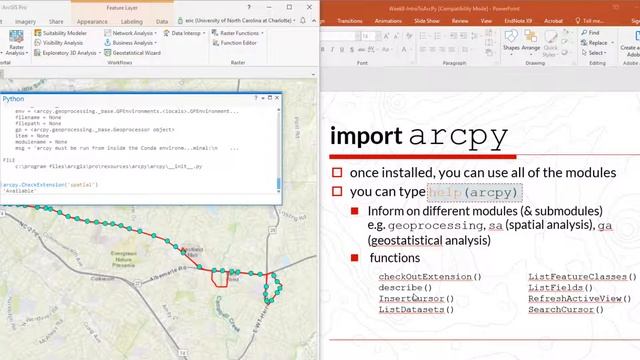Toggle strikethrough in PowerPoint
This screenshot has width=640, height=360.
(x=361, y=49)
